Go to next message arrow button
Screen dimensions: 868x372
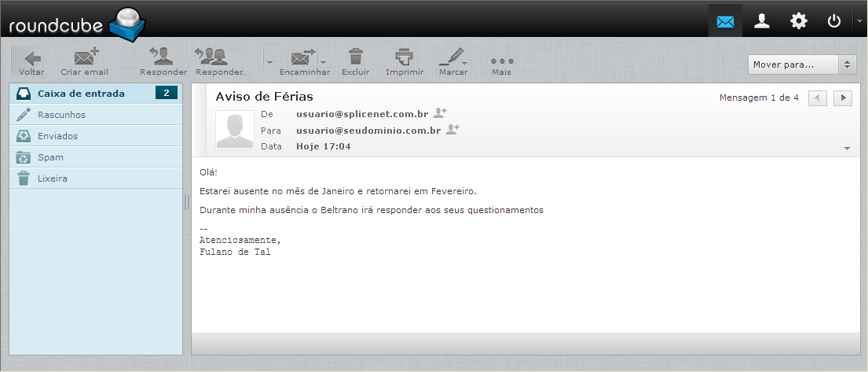pyautogui.click(x=843, y=98)
